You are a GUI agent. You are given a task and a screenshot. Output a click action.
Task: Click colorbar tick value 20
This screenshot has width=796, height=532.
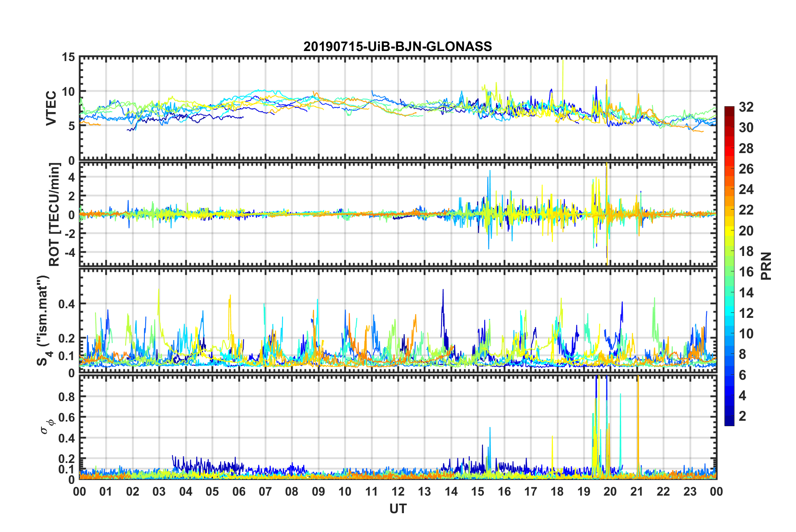coord(746,230)
